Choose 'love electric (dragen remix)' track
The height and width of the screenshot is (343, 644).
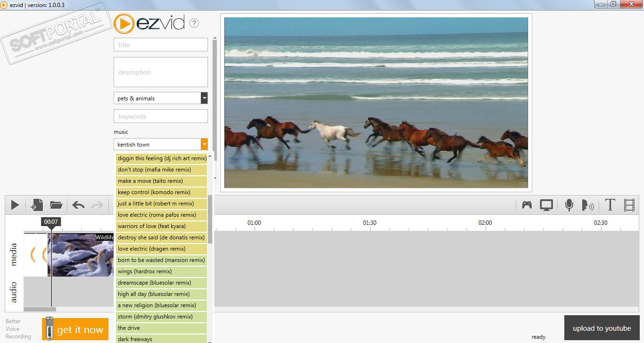click(162, 249)
